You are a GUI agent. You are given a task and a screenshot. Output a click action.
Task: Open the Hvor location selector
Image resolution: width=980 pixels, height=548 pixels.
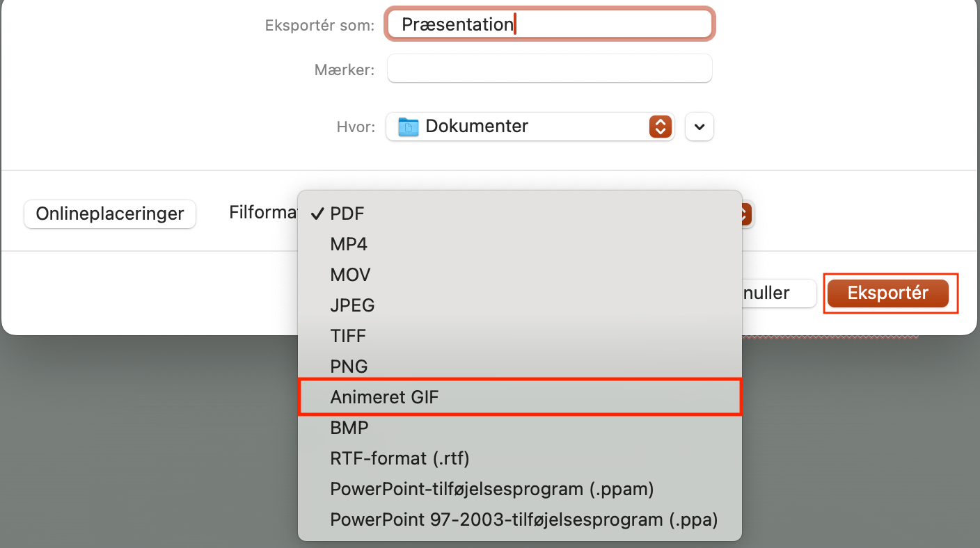point(530,126)
